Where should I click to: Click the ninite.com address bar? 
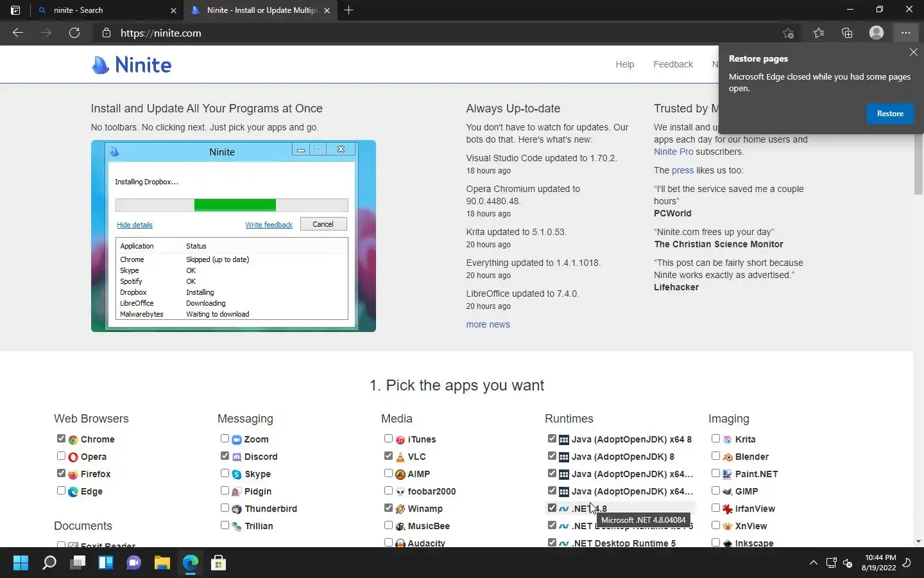coord(436,33)
